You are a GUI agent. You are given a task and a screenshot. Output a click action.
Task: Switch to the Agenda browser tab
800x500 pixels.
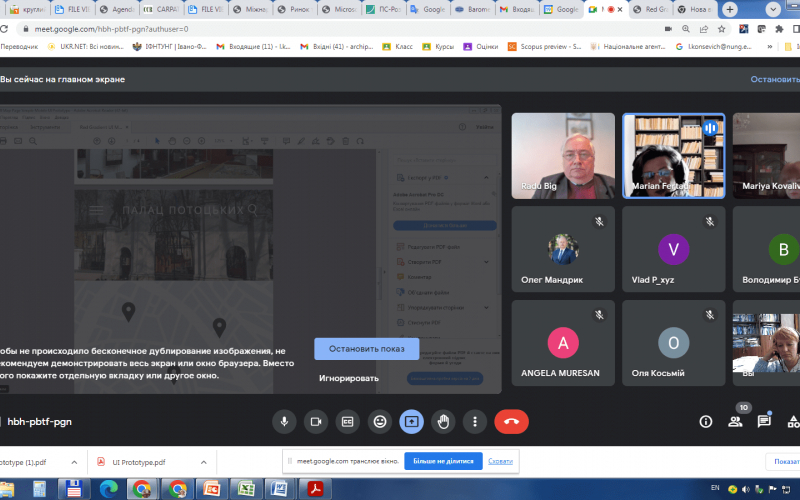(x=117, y=9)
